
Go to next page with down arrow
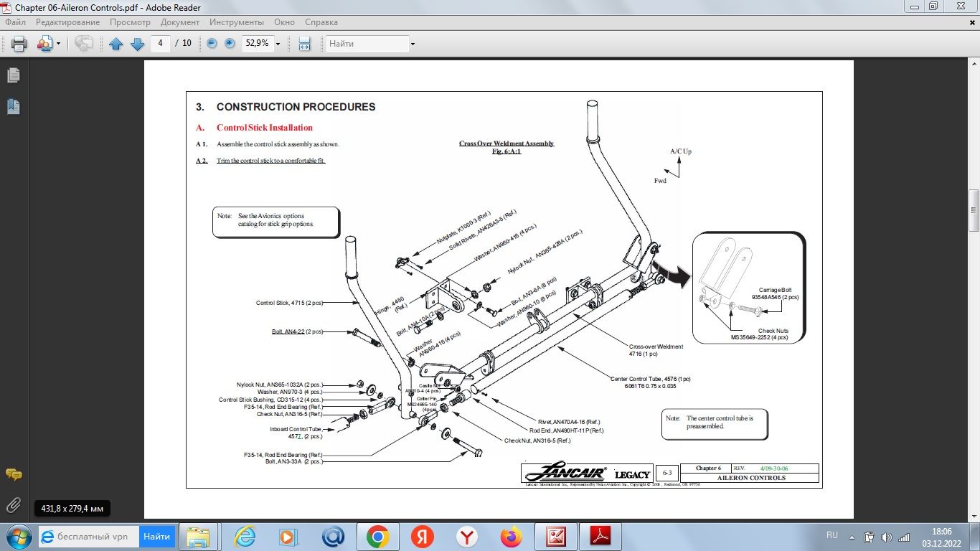pyautogui.click(x=137, y=44)
